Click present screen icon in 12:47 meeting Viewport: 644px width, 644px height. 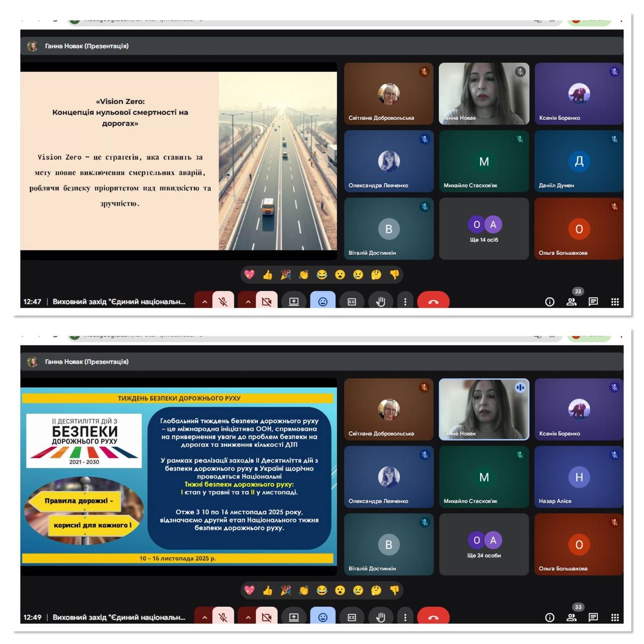point(294,301)
